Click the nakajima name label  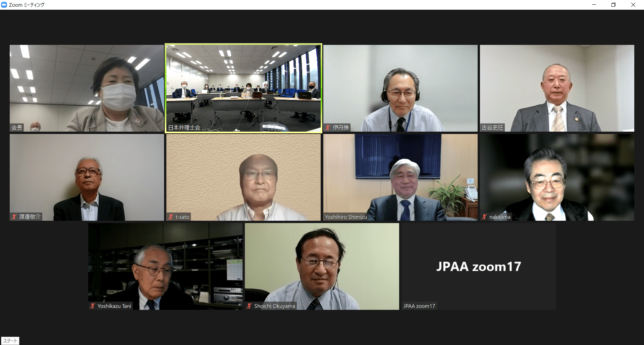[499, 217]
